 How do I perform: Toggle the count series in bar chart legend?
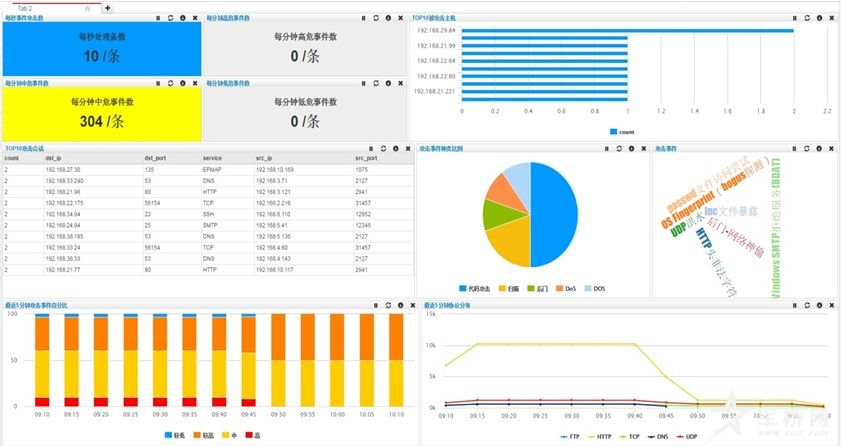pos(621,132)
